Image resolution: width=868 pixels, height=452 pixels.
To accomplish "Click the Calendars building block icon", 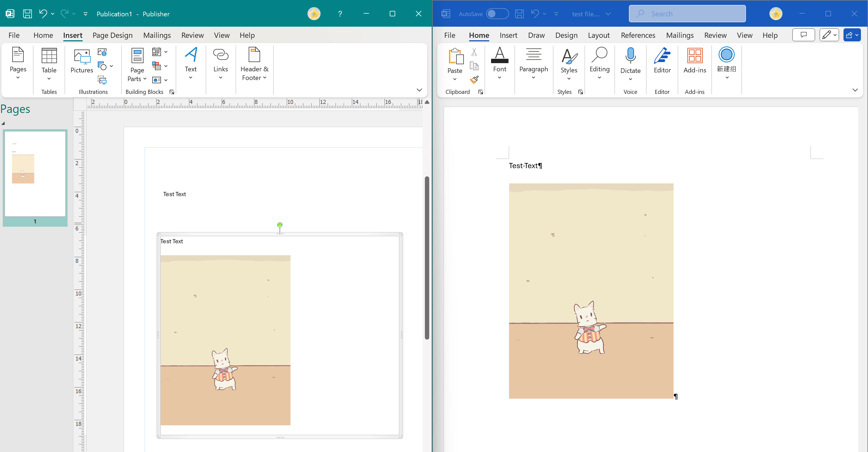I will 156,52.
